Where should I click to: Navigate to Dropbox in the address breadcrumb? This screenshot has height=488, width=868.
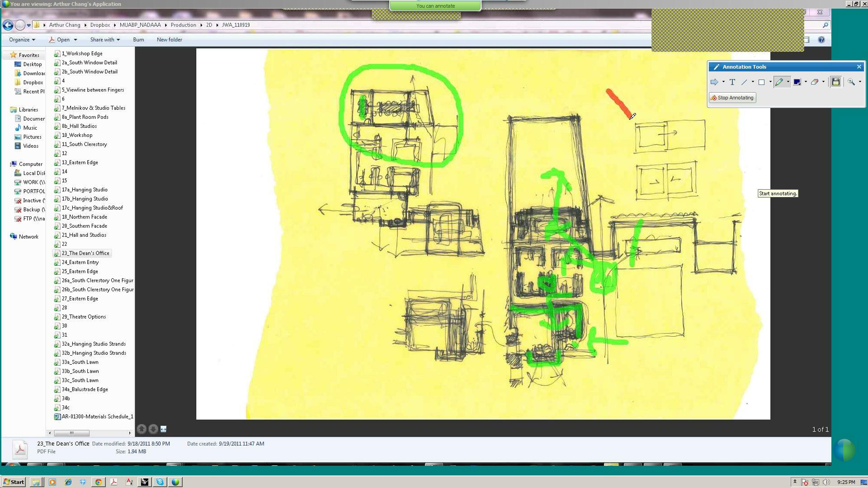click(100, 25)
